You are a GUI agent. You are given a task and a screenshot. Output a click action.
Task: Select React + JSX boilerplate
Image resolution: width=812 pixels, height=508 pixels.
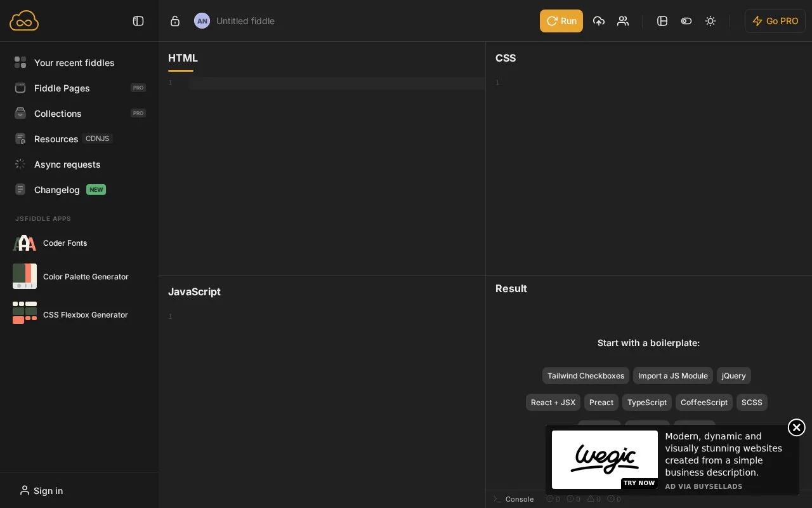tap(553, 402)
